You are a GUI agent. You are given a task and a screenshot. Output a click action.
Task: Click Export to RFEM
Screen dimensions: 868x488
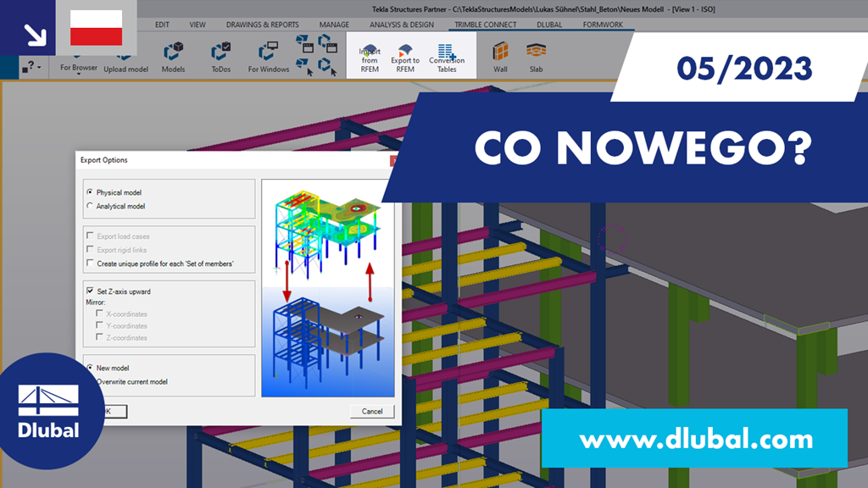[x=405, y=58]
